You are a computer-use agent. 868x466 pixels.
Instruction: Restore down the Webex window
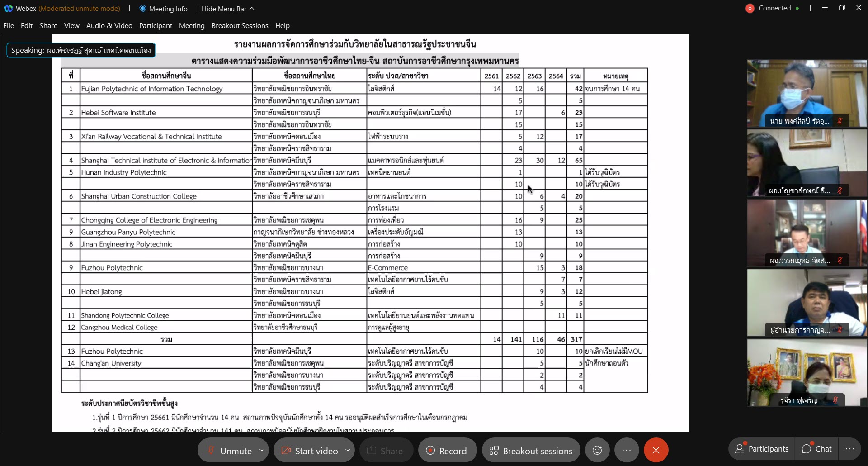(x=842, y=8)
